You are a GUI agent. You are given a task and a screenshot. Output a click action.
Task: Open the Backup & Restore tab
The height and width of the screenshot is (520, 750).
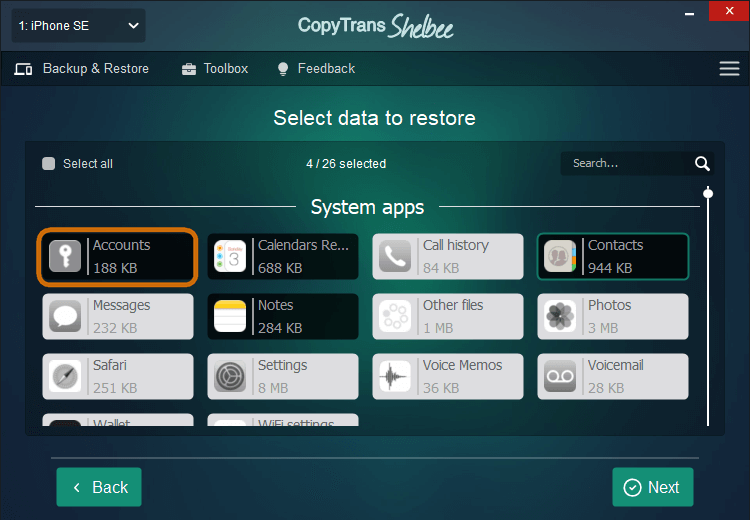pyautogui.click(x=82, y=69)
